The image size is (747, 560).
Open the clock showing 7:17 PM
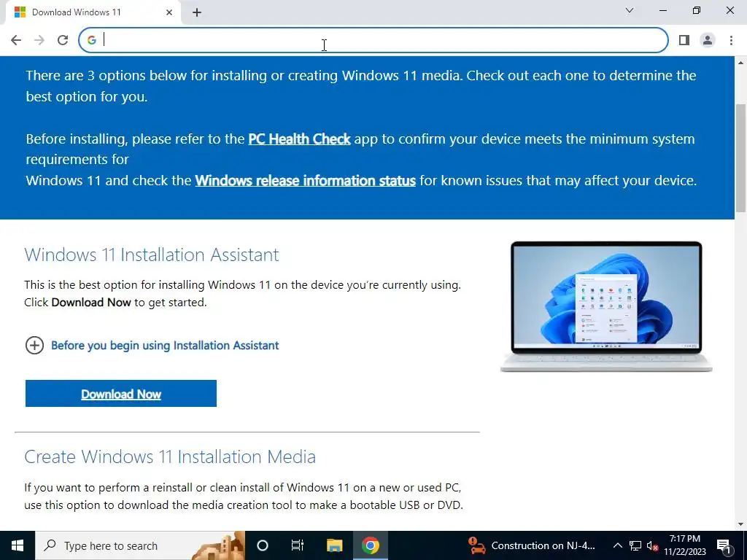click(685, 545)
